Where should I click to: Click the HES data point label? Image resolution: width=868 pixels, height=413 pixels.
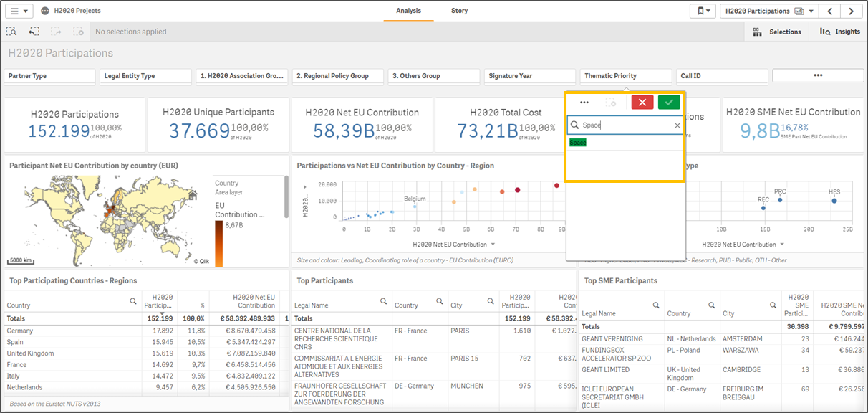pyautogui.click(x=834, y=192)
